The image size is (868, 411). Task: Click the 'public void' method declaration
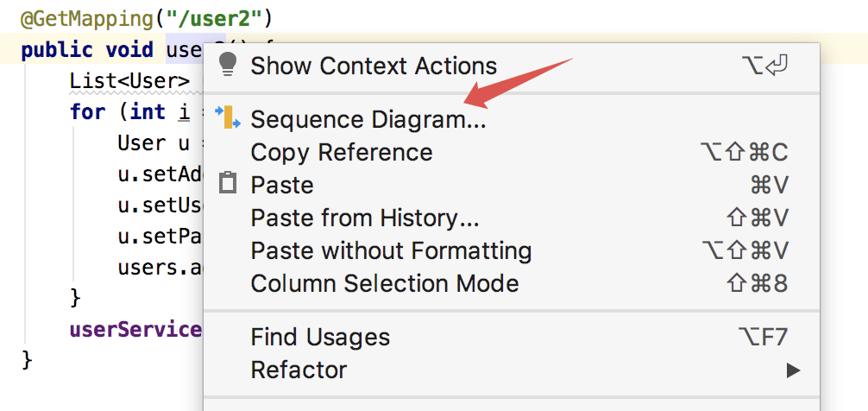tap(87, 50)
